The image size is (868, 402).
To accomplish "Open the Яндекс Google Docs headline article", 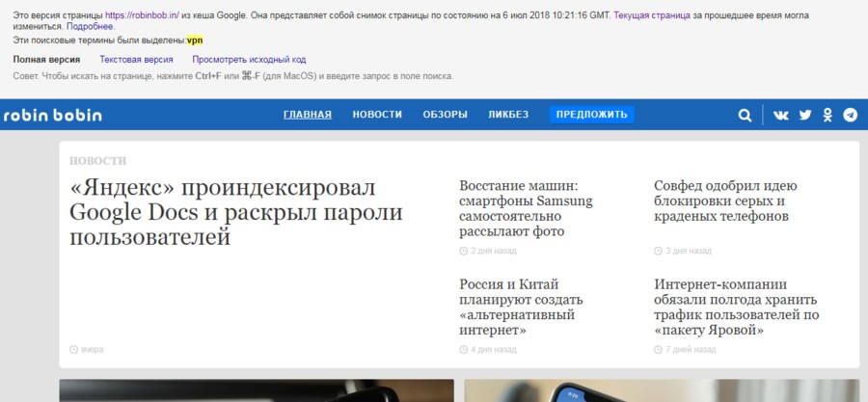I will pos(236,212).
